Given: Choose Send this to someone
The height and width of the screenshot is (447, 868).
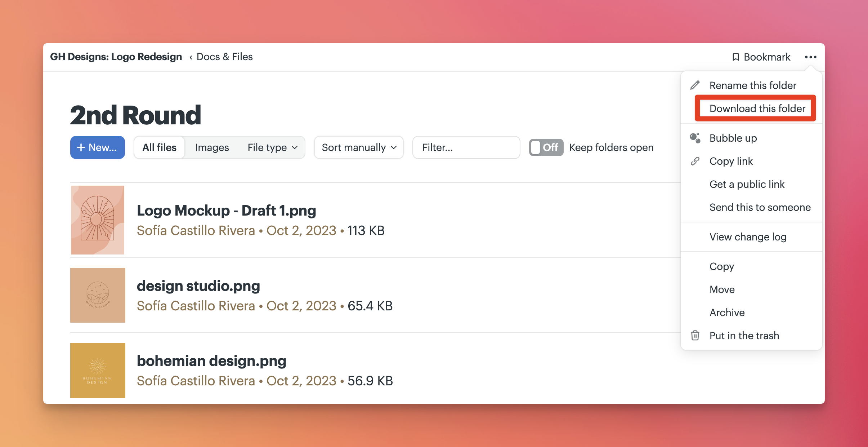Looking at the screenshot, I should point(760,207).
